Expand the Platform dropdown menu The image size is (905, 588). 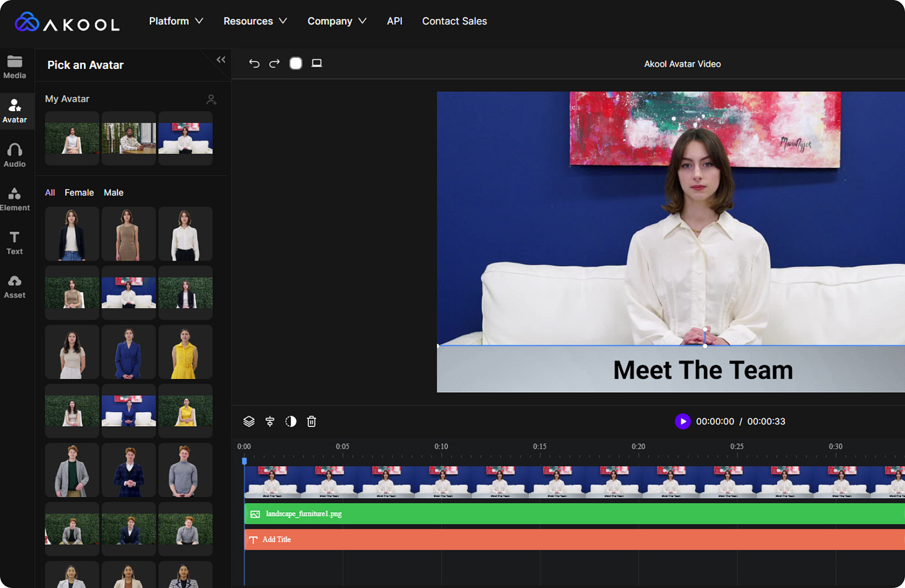pos(176,21)
